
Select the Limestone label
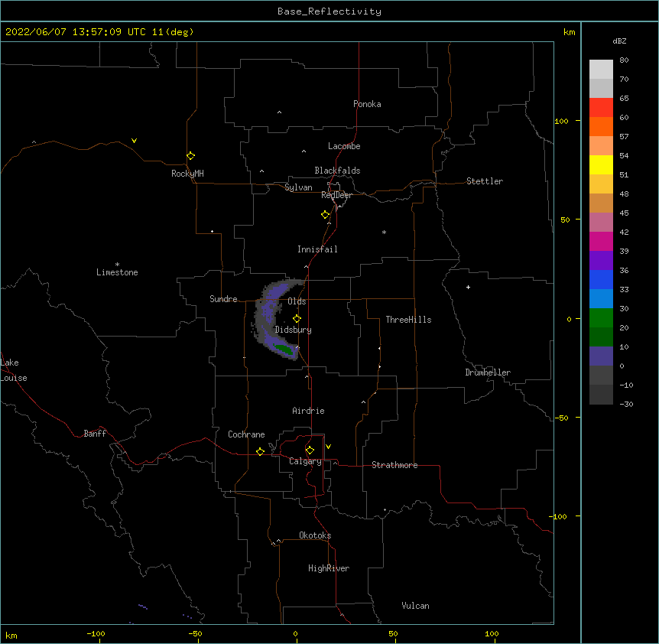(x=117, y=272)
